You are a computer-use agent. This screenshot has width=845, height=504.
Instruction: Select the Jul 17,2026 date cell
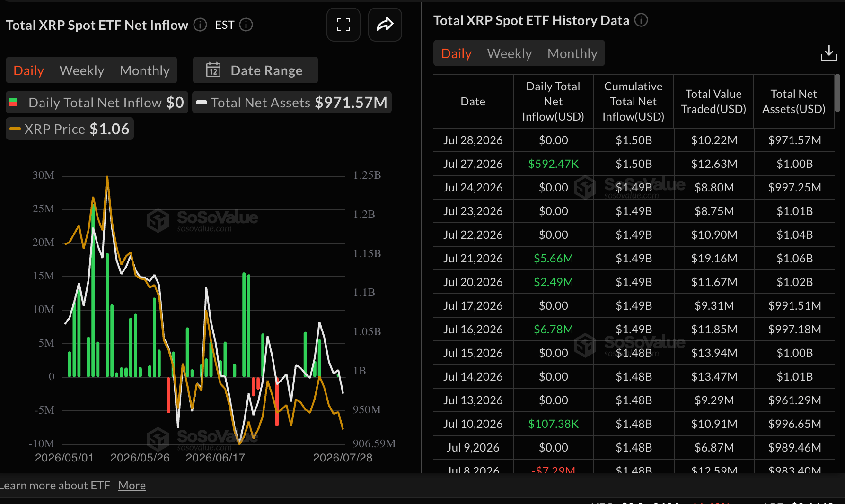473,305
